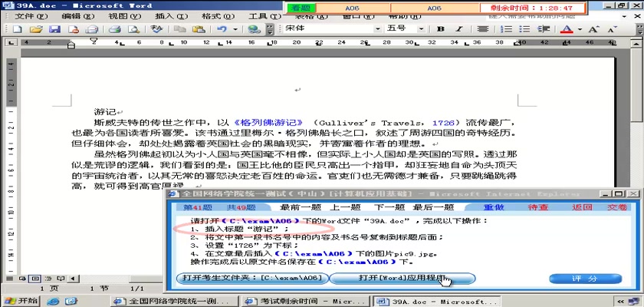
Task: Click the 打开[Word]应用程序 button
Action: coord(402,279)
